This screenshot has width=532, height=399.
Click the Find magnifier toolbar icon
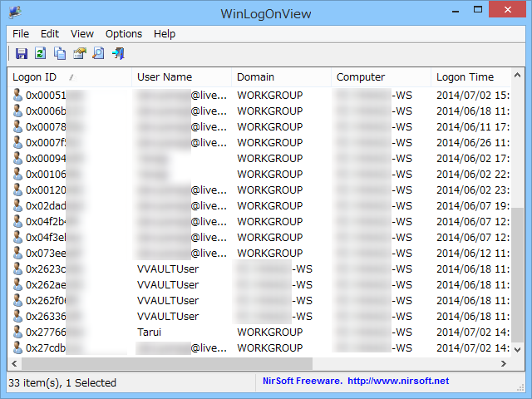[x=99, y=53]
